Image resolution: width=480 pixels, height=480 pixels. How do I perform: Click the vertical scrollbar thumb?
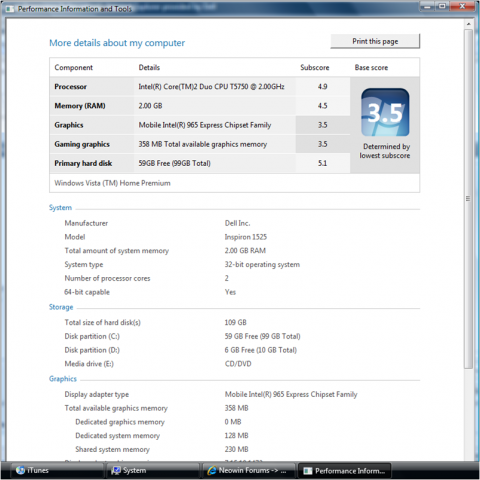468,199
